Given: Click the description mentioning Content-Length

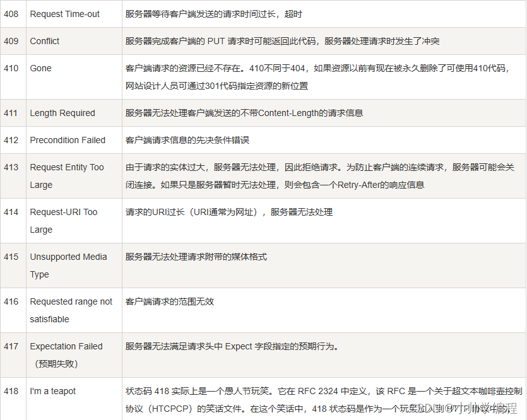Looking at the screenshot, I should point(244,113).
